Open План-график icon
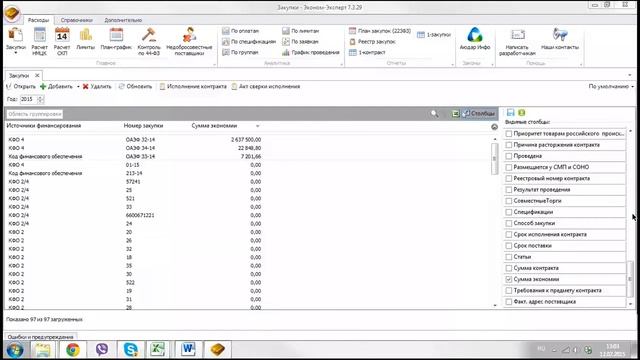The height and width of the screenshot is (360, 640). [x=116, y=39]
